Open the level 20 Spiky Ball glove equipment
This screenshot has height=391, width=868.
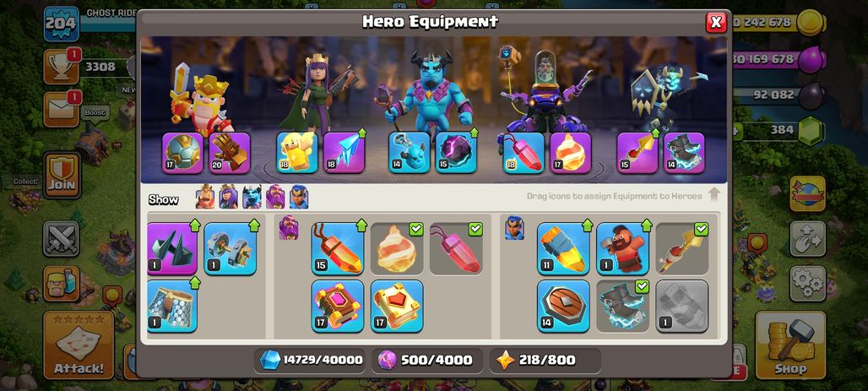[x=229, y=153]
